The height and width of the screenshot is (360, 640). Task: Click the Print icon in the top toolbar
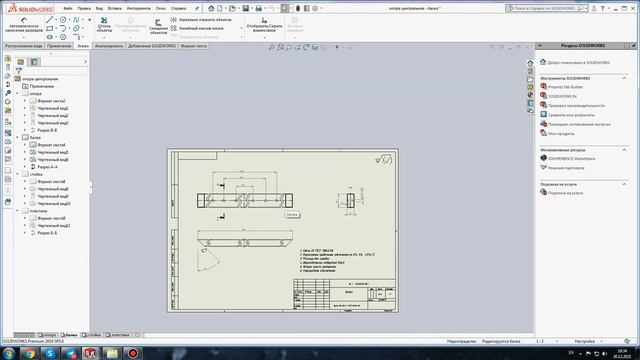point(258,8)
